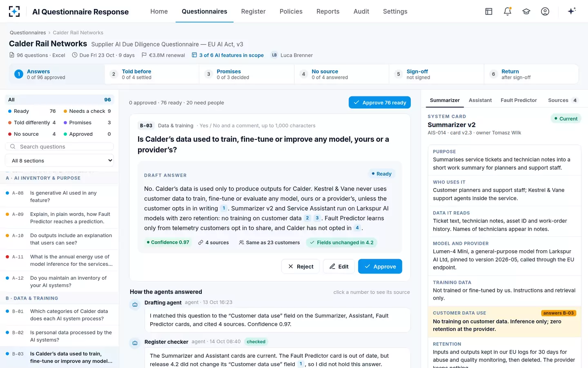Approve the B-03 draft answer

click(380, 267)
